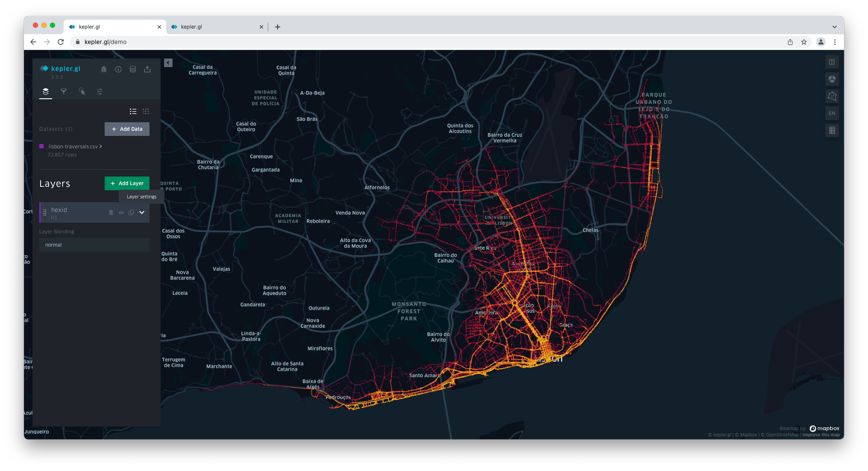
Task: Expand the hexid layer settings
Action: coord(142,212)
